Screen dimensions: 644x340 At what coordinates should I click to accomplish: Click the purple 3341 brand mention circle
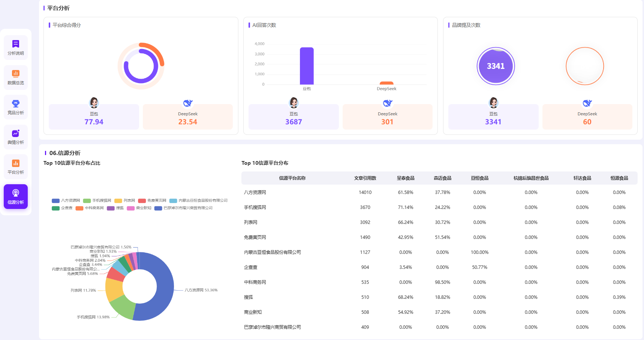coord(496,66)
